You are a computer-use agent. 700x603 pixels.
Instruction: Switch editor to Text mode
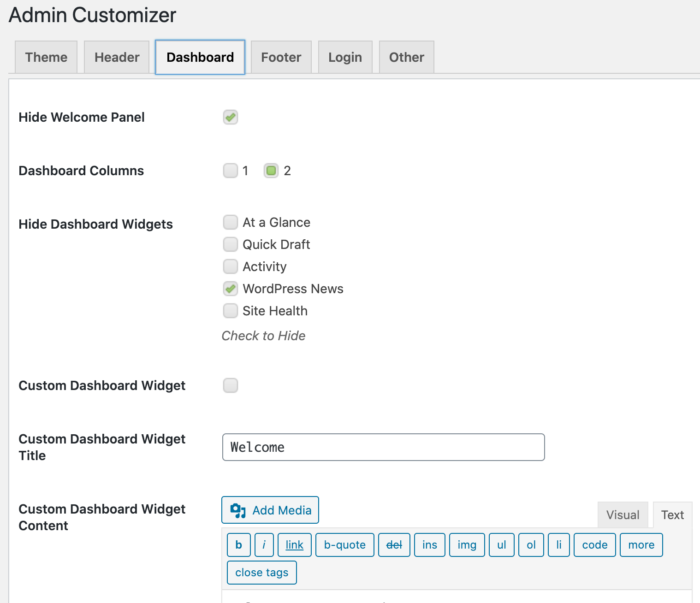point(673,515)
